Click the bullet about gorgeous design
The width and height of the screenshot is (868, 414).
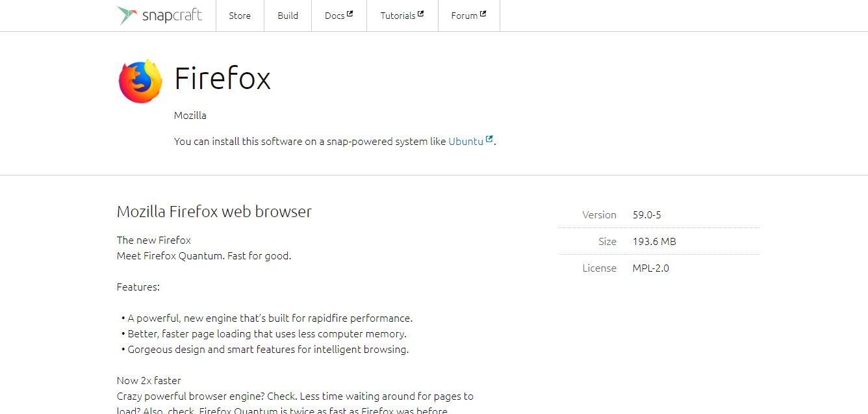[x=265, y=349]
